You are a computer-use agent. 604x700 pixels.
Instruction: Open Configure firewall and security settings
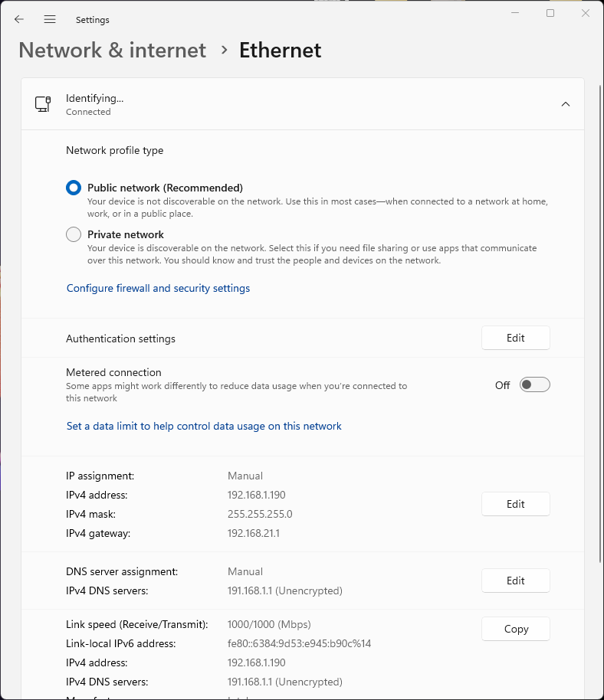click(x=158, y=288)
